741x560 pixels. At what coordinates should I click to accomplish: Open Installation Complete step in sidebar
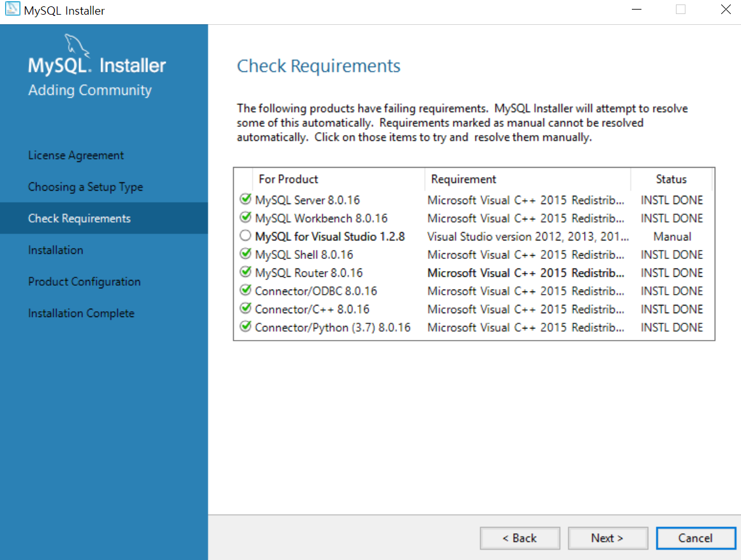81,314
